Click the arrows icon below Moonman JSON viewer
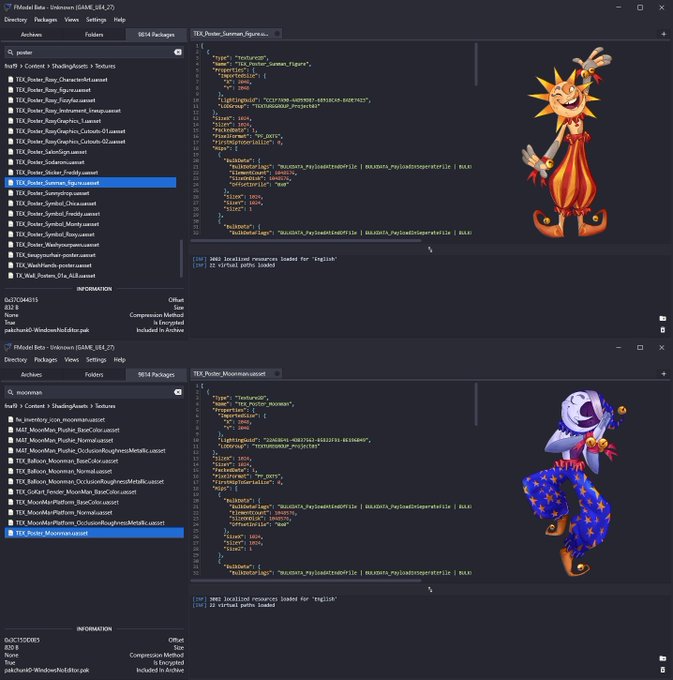The width and height of the screenshot is (673, 680). point(430,589)
